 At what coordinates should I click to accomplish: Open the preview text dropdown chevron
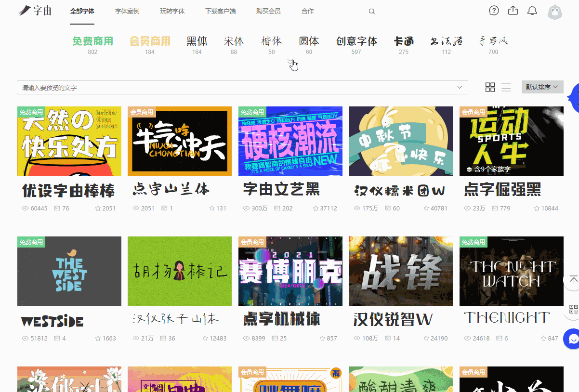pyautogui.click(x=459, y=87)
